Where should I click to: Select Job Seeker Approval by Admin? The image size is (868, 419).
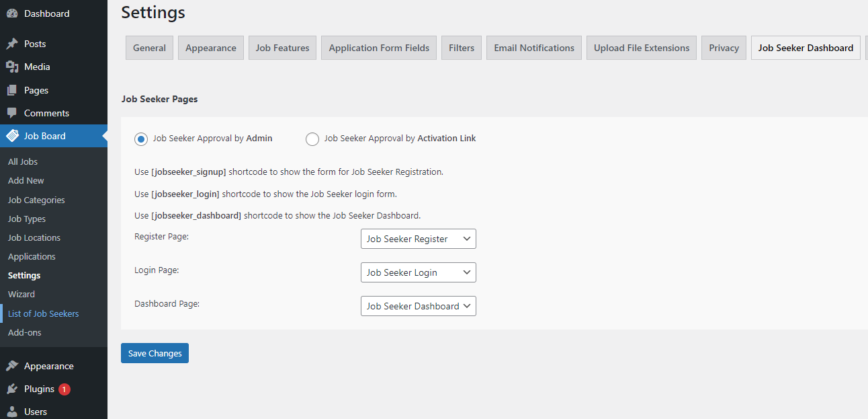click(x=140, y=139)
